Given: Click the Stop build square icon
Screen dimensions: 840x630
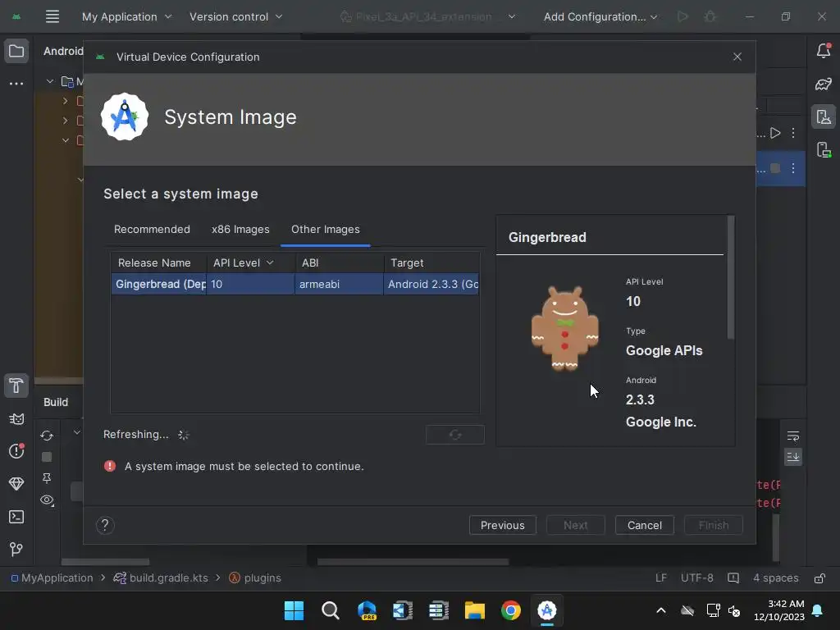Looking at the screenshot, I should click(x=47, y=457).
